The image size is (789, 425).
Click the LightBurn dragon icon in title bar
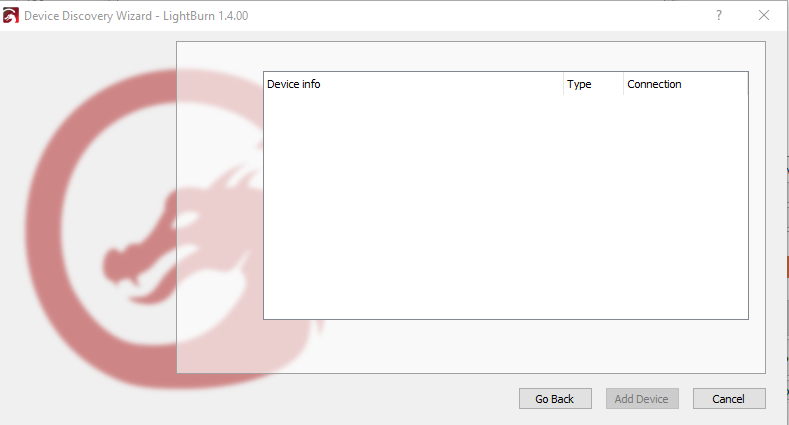11,16
